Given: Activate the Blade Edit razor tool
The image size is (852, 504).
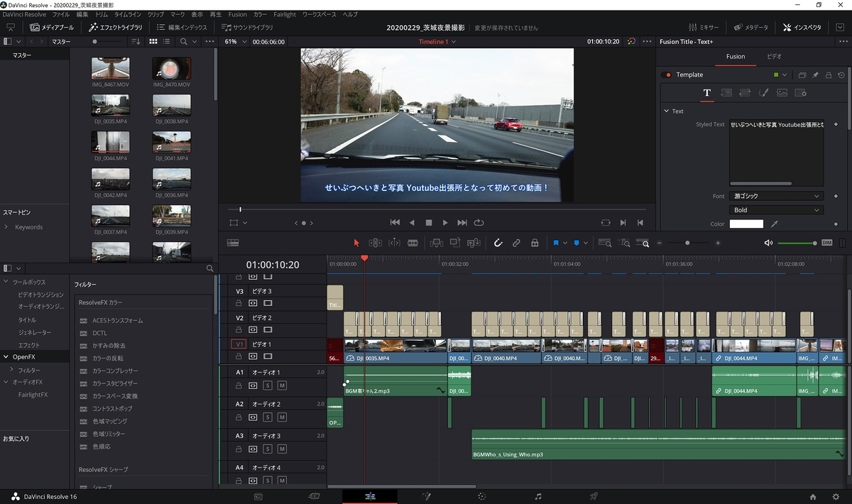Looking at the screenshot, I should 413,243.
